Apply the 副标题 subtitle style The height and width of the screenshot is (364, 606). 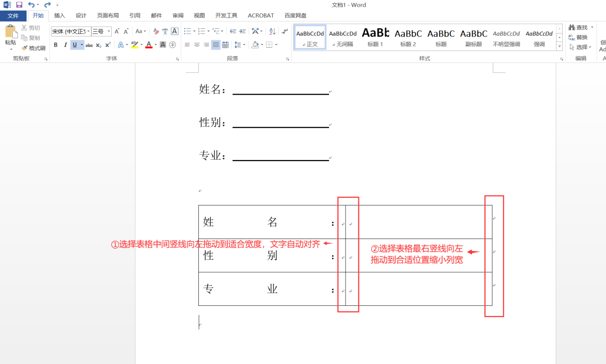(473, 37)
